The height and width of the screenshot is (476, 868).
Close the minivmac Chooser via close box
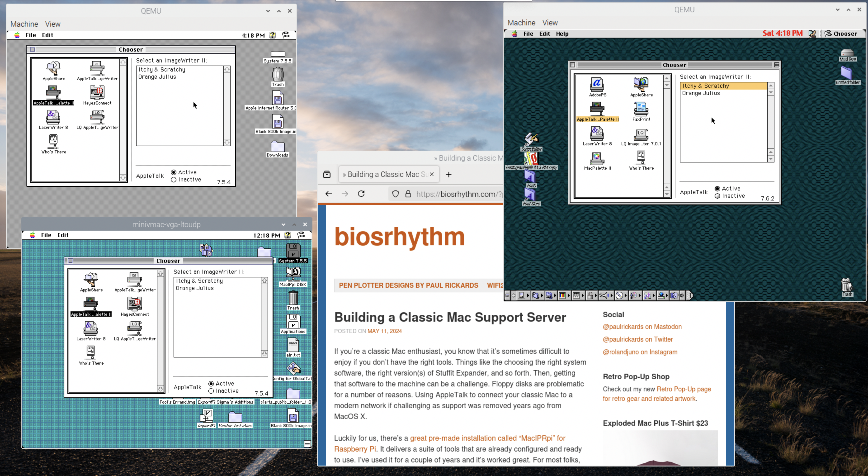point(70,261)
